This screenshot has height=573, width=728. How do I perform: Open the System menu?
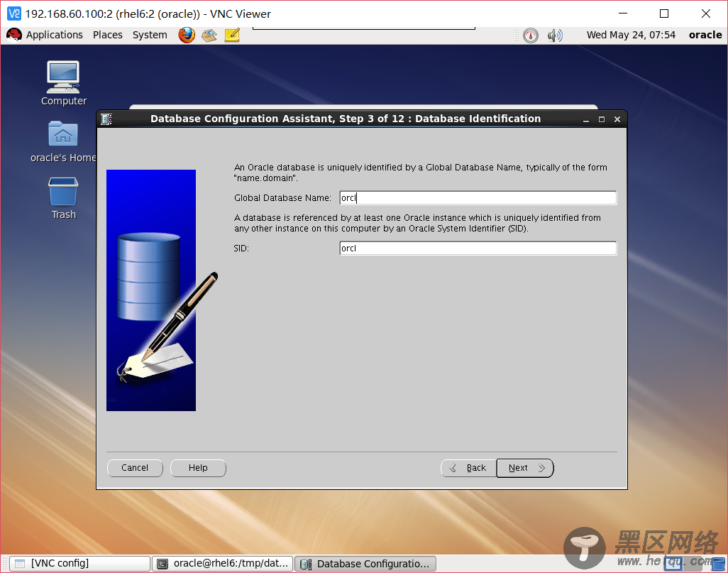pyautogui.click(x=150, y=35)
